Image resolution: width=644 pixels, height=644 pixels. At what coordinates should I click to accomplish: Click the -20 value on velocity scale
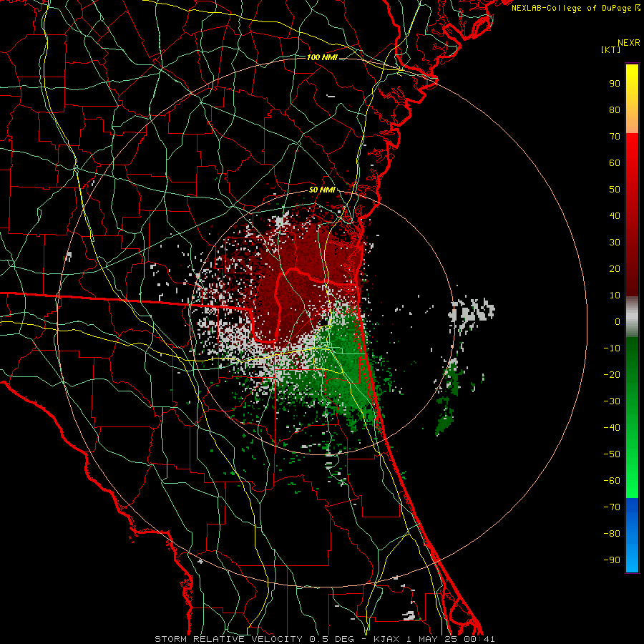click(612, 375)
